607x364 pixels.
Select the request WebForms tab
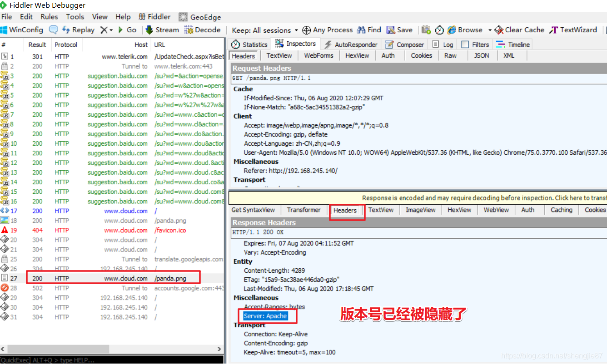click(x=318, y=55)
